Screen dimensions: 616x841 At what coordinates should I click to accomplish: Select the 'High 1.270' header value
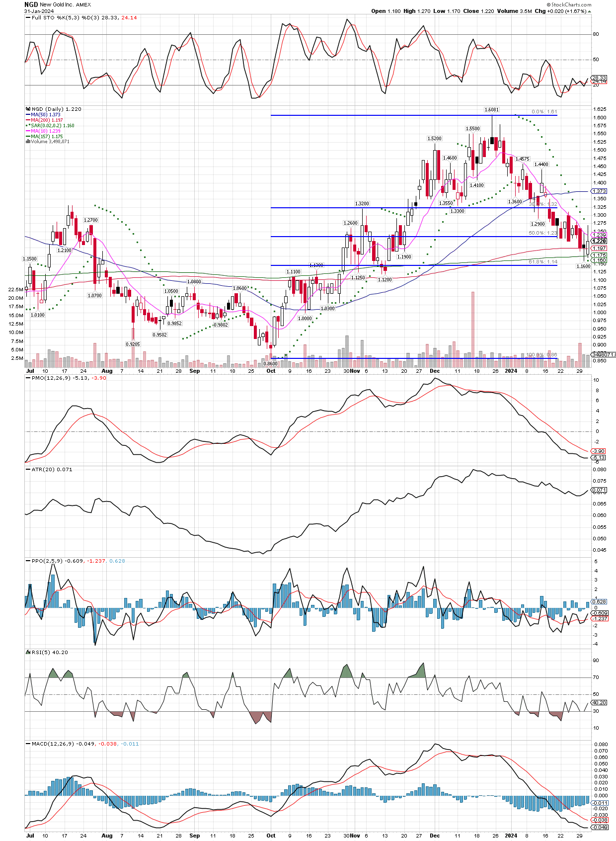tap(416, 11)
